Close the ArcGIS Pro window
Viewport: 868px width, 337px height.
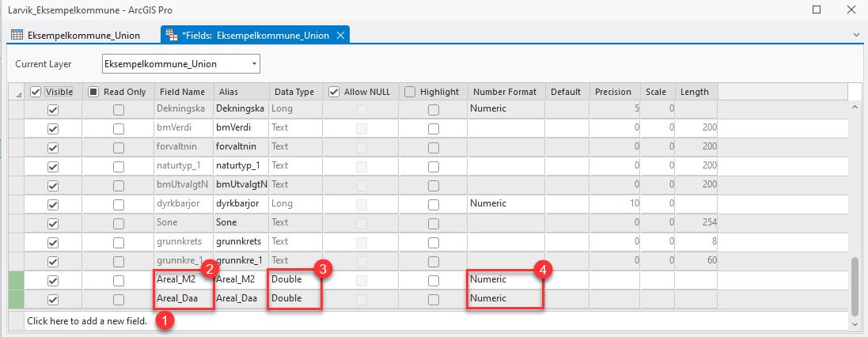[851, 9]
